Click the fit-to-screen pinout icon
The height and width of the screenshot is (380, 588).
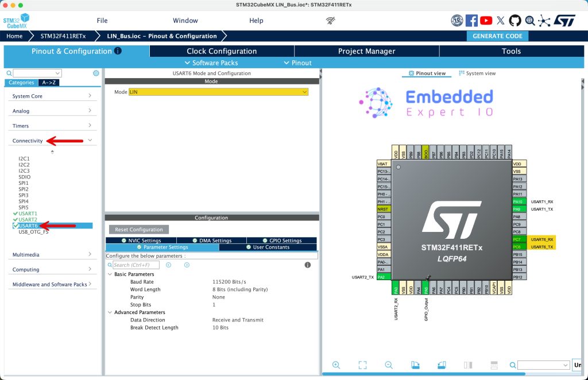(362, 365)
